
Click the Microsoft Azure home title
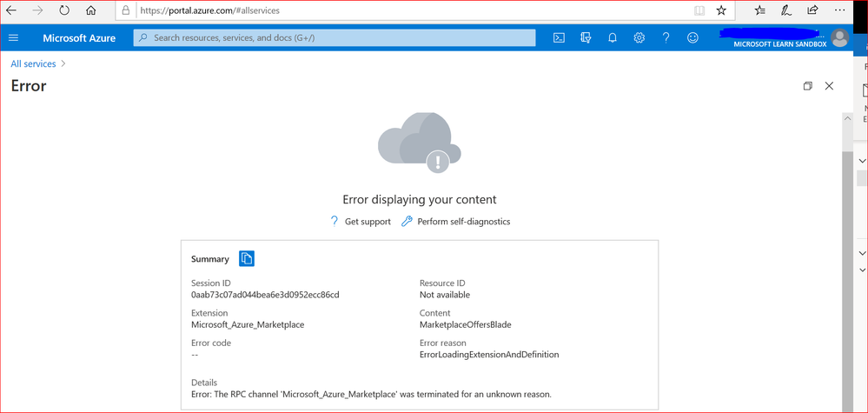coord(79,38)
